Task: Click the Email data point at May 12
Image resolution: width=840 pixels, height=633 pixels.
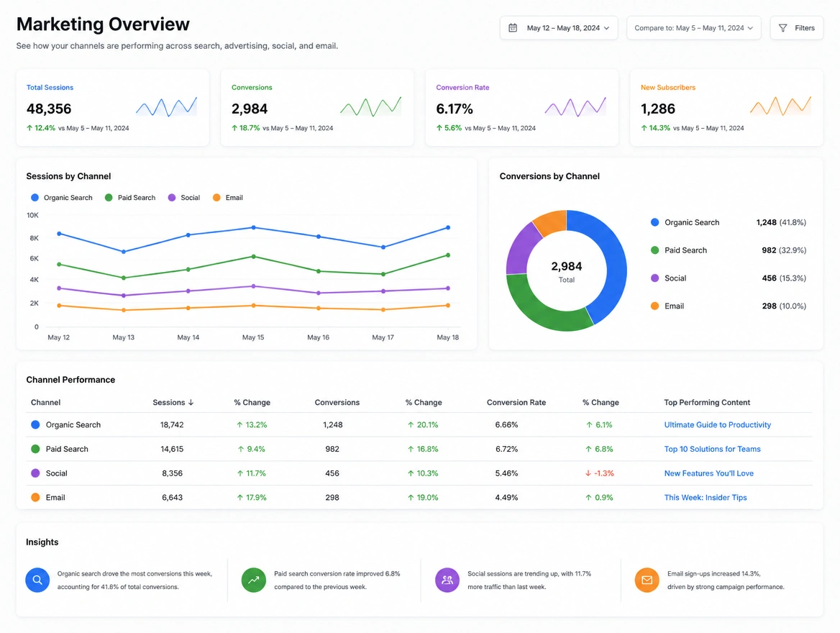Action: click(x=59, y=306)
